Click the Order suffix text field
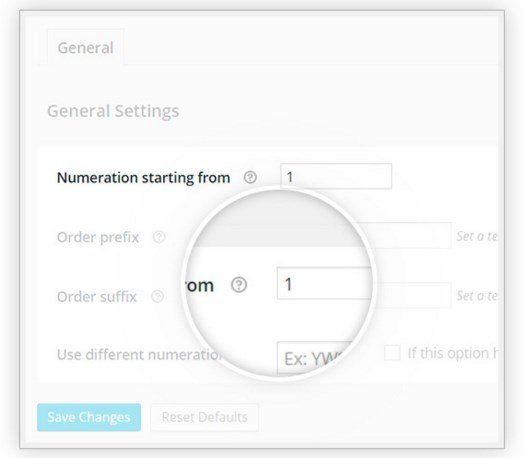 point(412,295)
